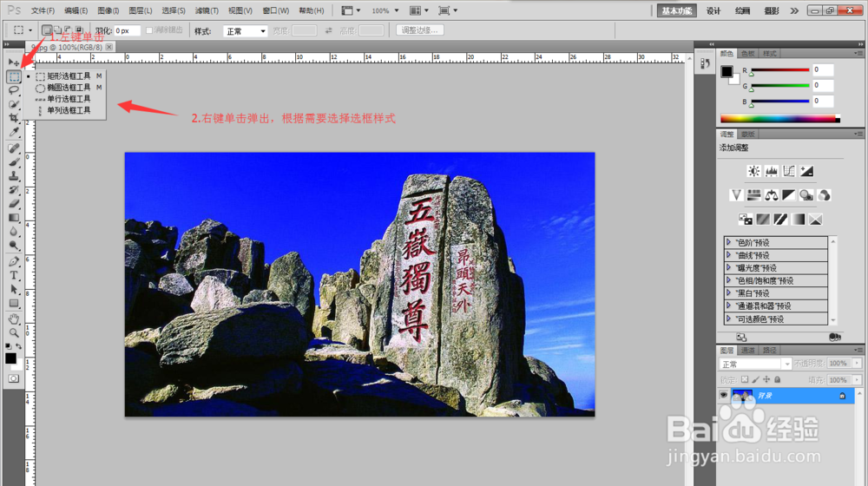Open the 文件(F) menu
Image resolution: width=868 pixels, height=486 pixels.
pos(43,10)
